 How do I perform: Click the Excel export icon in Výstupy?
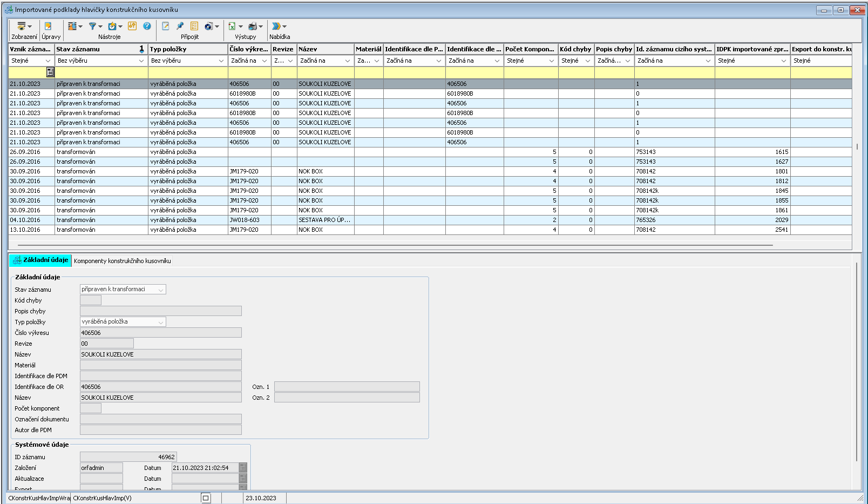point(232,26)
